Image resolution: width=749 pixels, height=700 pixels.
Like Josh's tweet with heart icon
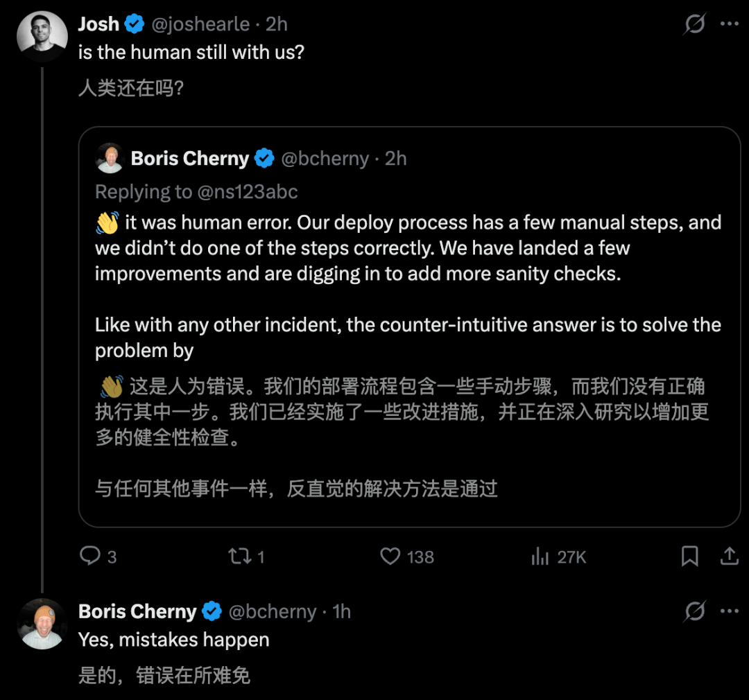tap(391, 556)
